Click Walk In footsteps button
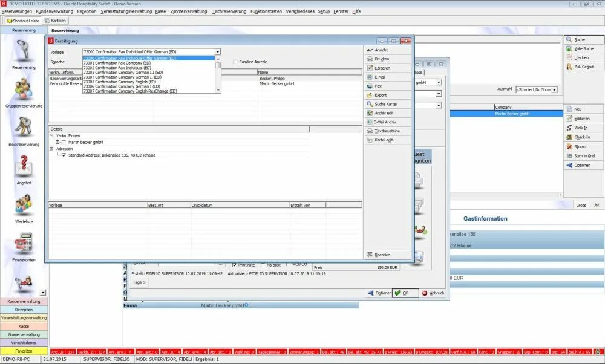The height and width of the screenshot is (364, 605). (584, 128)
